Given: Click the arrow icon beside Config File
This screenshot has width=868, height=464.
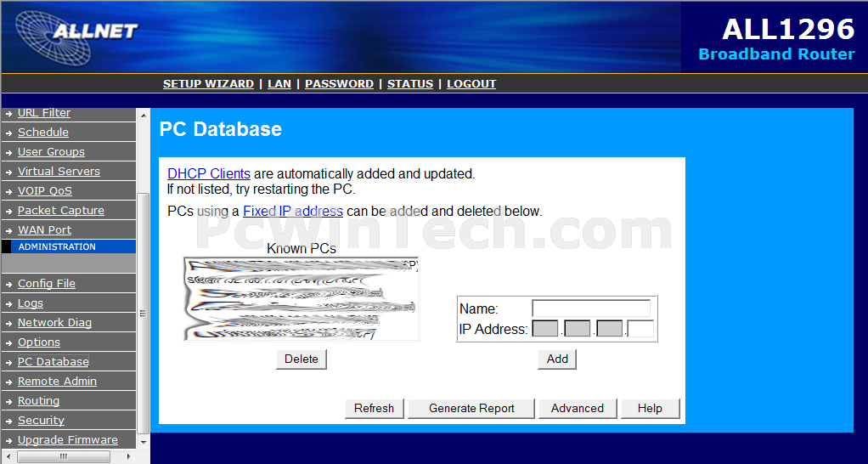Looking at the screenshot, I should [x=8, y=284].
